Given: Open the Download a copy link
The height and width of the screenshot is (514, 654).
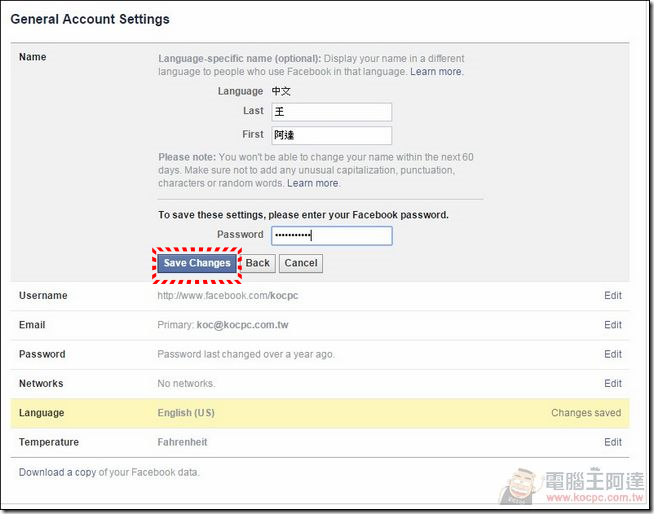Looking at the screenshot, I should coord(58,472).
